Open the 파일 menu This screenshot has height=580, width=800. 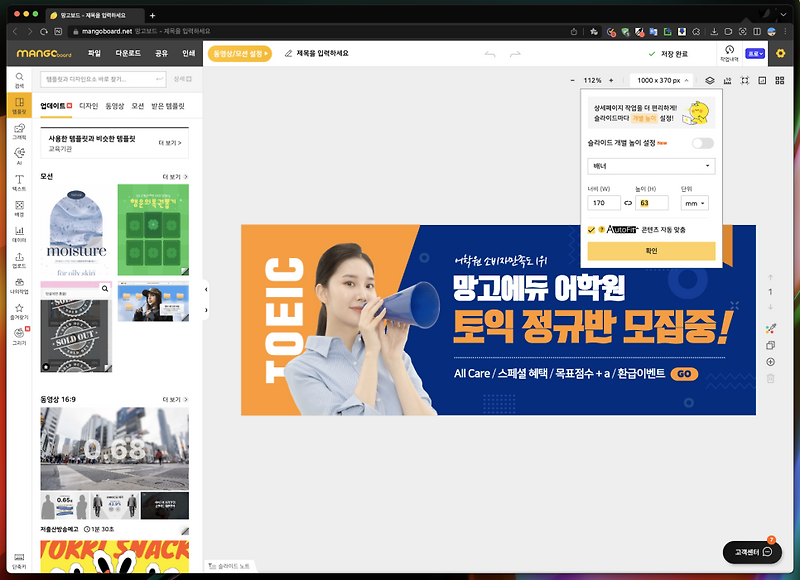pos(94,53)
